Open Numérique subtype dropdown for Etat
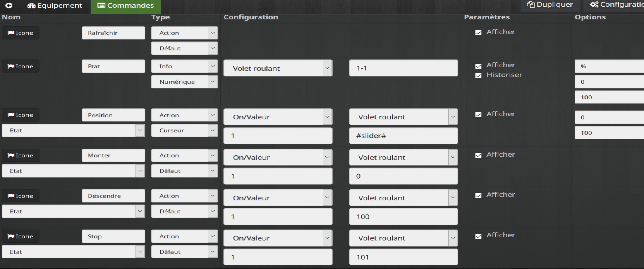 click(x=184, y=82)
